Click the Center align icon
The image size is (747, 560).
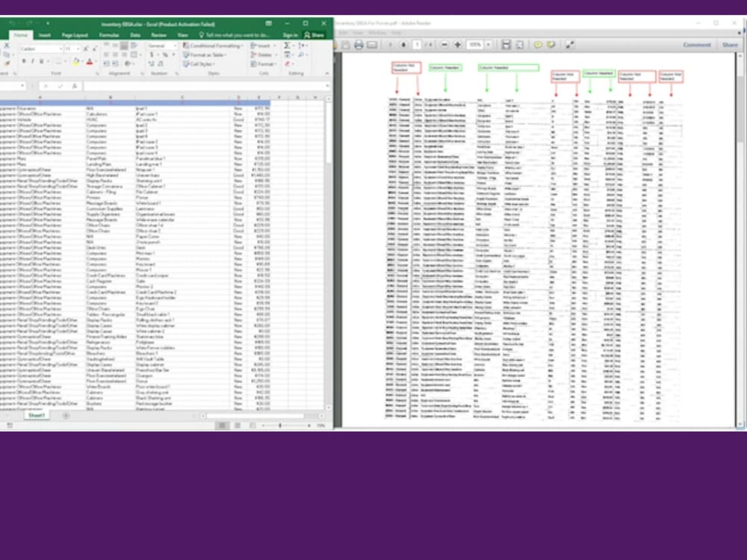coord(115,55)
